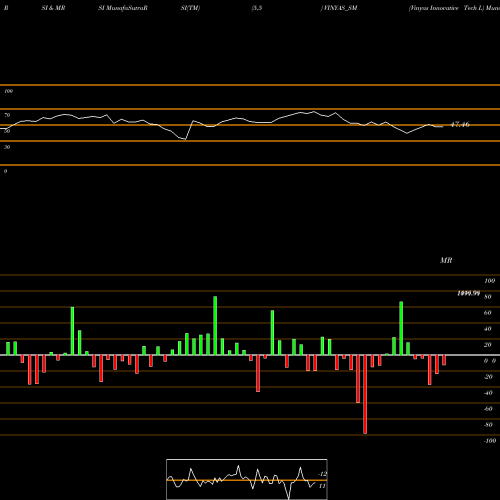Screen dimensions: 500x500
Task: Click the RSI axis label 70
Action: tap(7, 115)
